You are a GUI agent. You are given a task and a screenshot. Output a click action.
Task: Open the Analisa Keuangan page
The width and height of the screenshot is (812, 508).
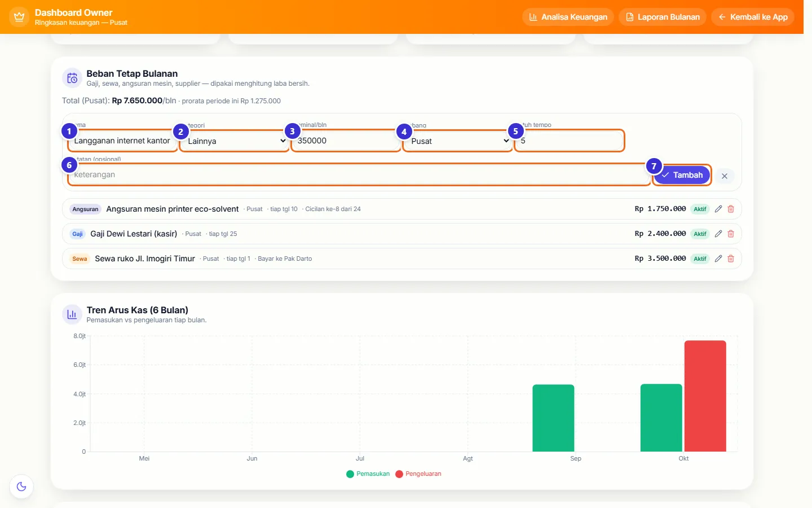click(568, 17)
